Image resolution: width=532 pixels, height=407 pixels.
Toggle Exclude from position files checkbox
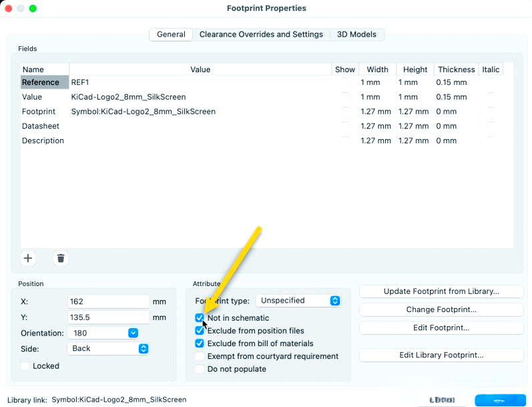coord(200,331)
